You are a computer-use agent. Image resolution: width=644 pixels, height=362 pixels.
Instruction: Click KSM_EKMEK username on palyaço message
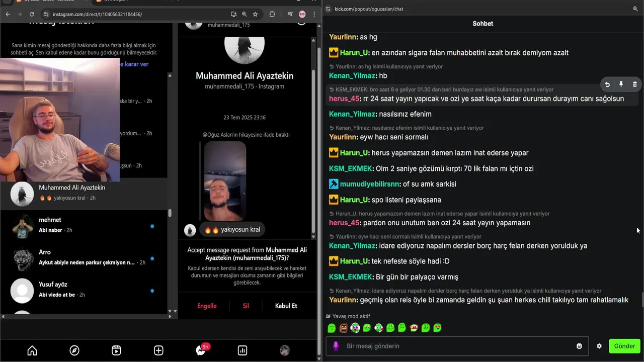tap(351, 277)
